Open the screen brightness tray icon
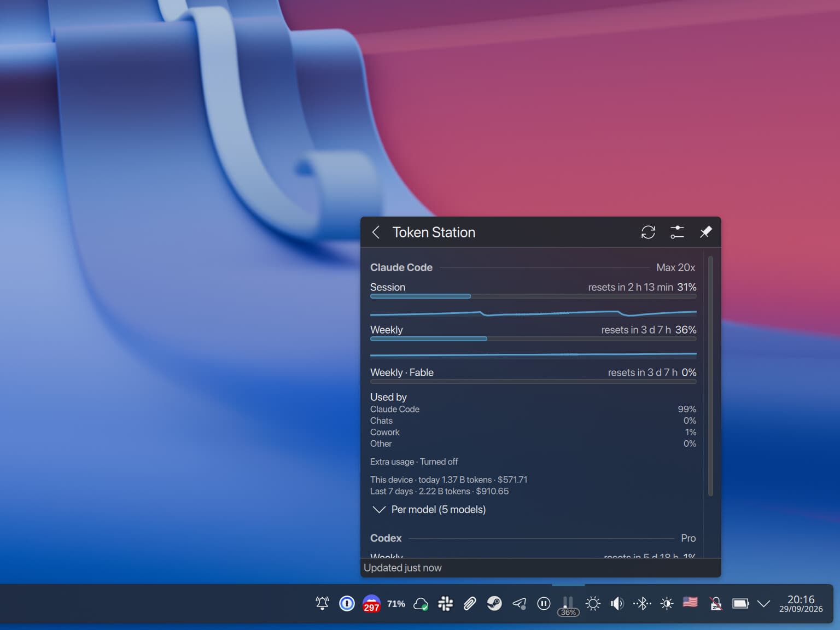The width and height of the screenshot is (840, 630). pos(667,603)
